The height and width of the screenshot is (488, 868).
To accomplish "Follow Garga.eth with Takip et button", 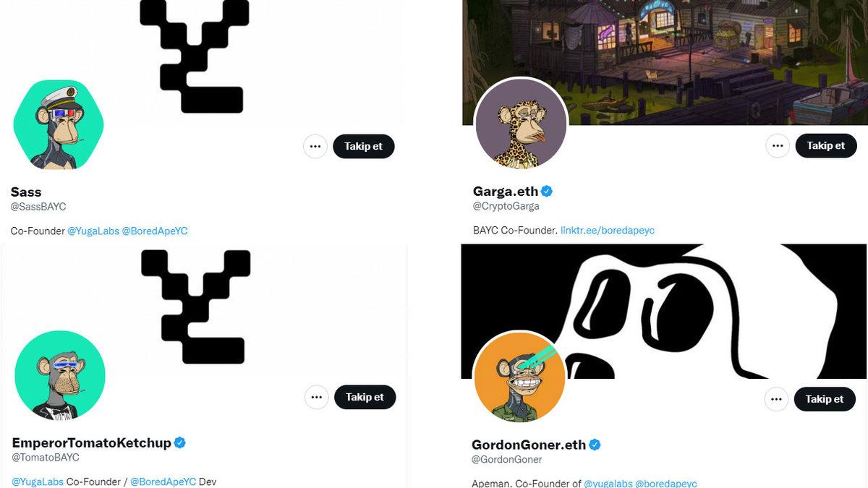I will [826, 146].
